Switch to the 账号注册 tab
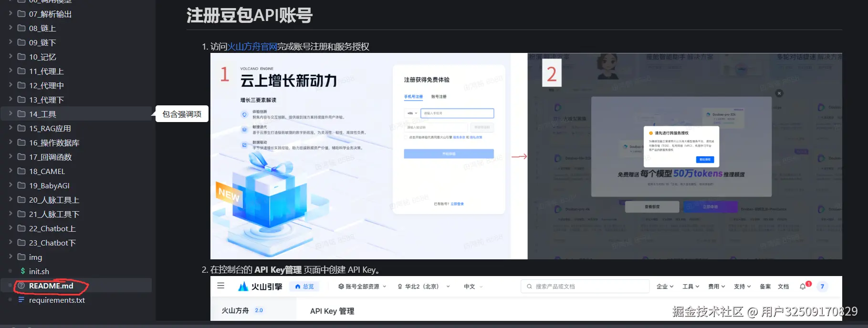 click(x=439, y=97)
